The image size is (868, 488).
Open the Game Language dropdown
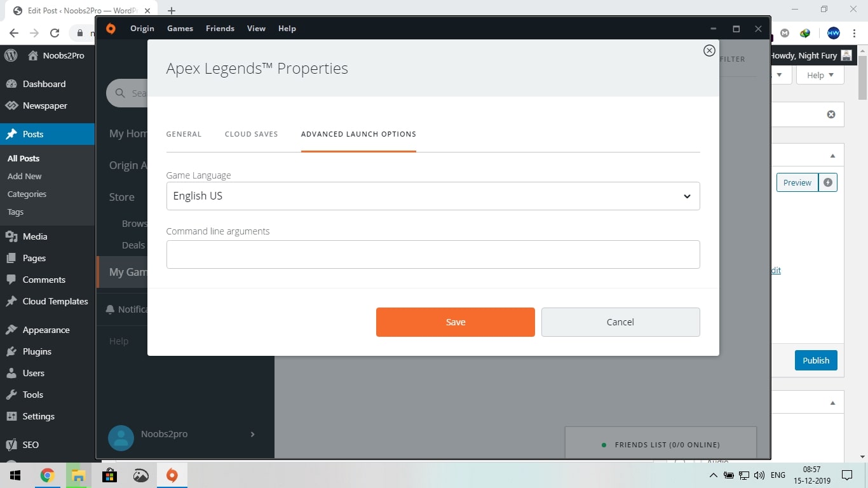[x=433, y=196]
